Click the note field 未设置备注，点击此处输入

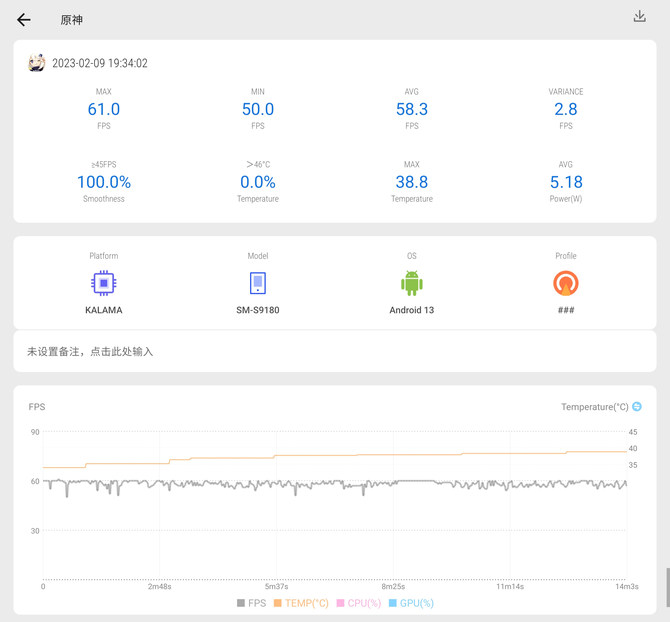click(335, 351)
